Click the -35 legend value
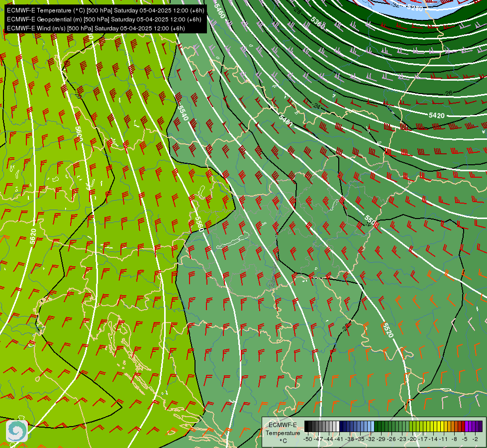This screenshot has height=448, width=487. coord(360,439)
